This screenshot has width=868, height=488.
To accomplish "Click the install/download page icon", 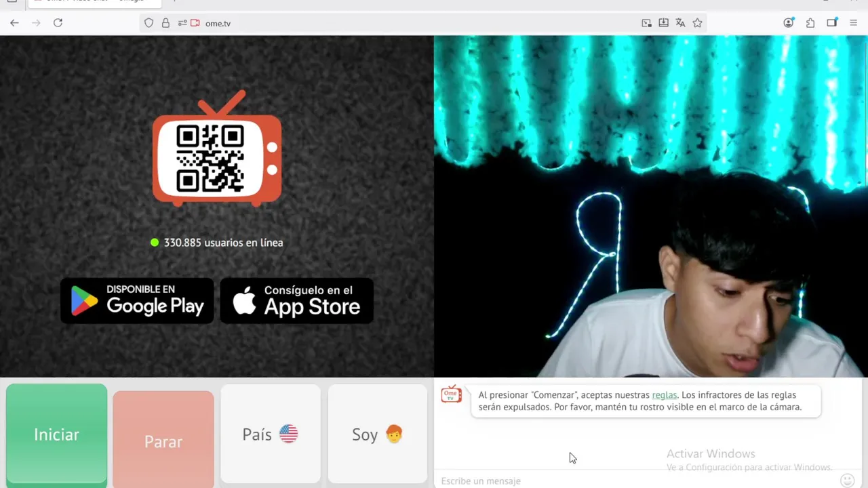I will [x=663, y=23].
